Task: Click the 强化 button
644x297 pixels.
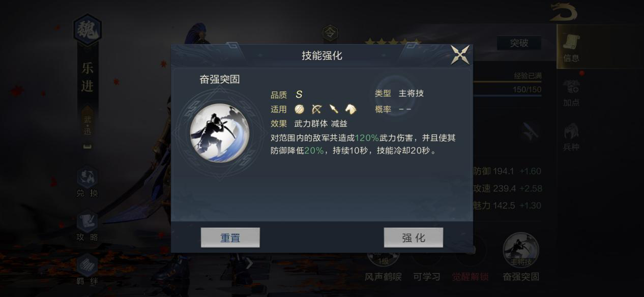Action: click(x=413, y=237)
